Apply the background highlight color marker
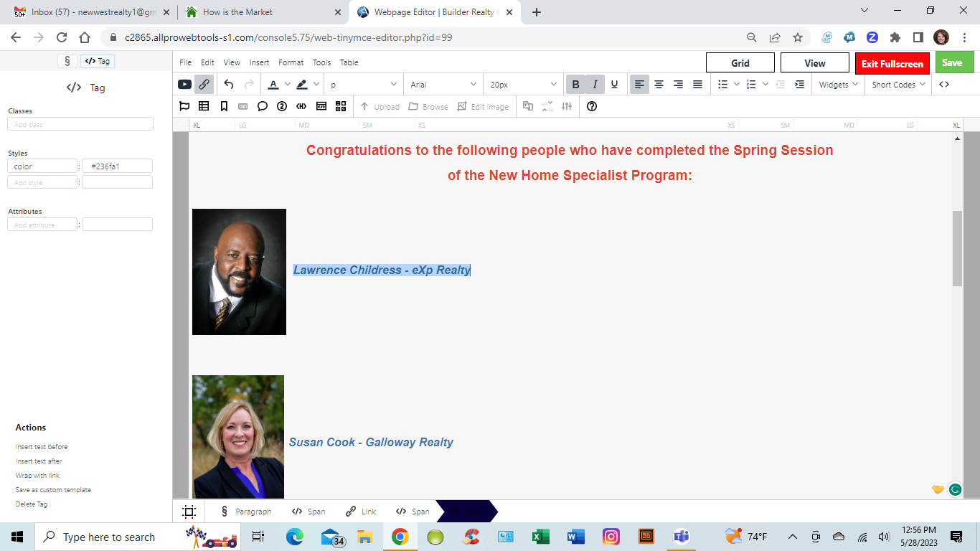Viewport: 980px width, 551px height. pos(302,85)
